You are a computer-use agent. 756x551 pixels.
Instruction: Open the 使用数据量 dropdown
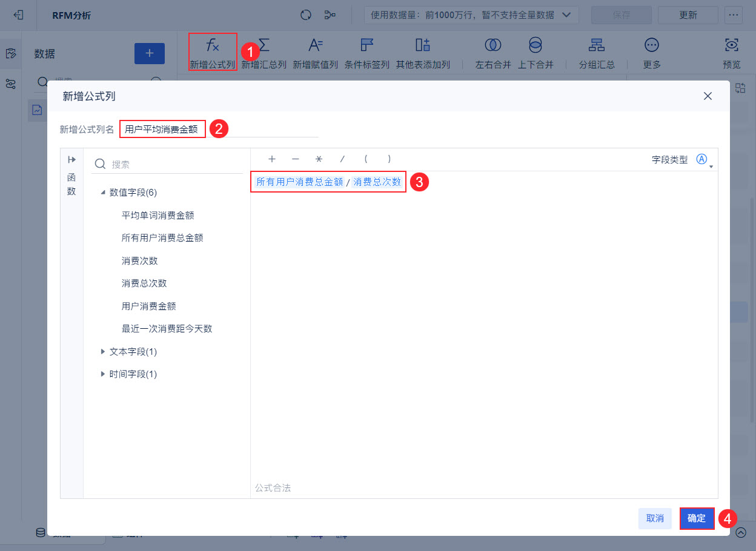click(x=471, y=15)
